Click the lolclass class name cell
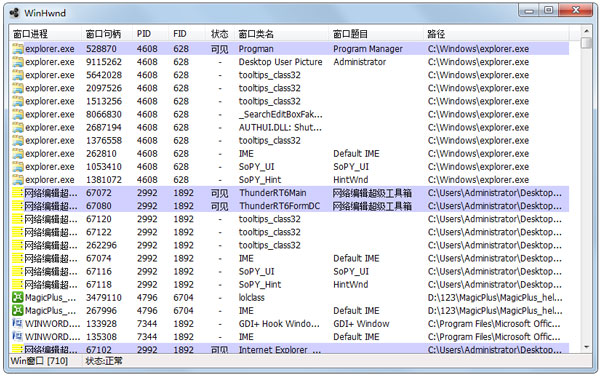This screenshot has width=600, height=376. point(251,298)
